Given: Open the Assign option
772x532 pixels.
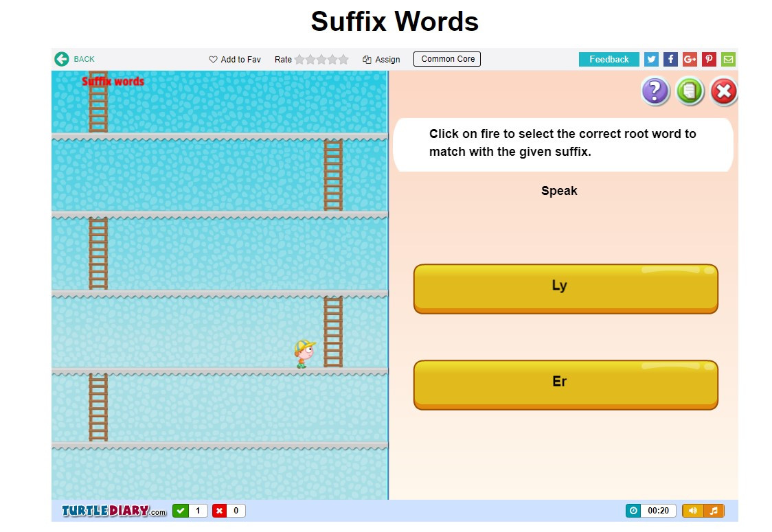Looking at the screenshot, I should [x=381, y=59].
